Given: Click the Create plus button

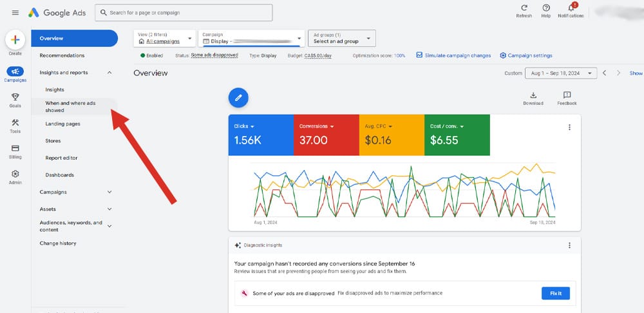Looking at the screenshot, I should pyautogui.click(x=15, y=40).
